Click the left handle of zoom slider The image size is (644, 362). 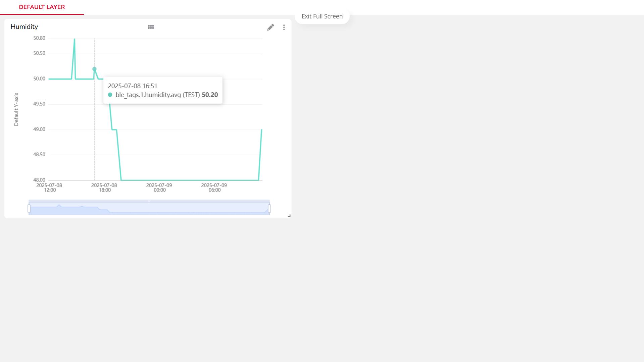coord(29,209)
